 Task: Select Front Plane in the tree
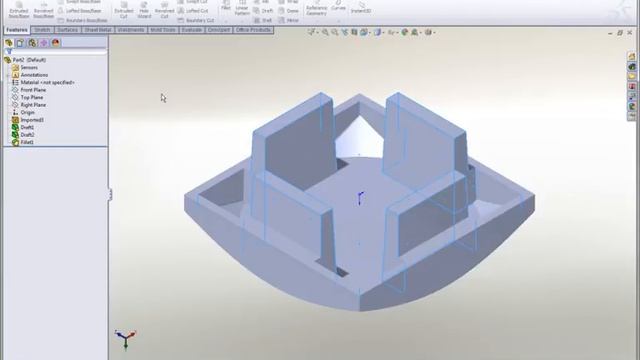pyautogui.click(x=29, y=90)
